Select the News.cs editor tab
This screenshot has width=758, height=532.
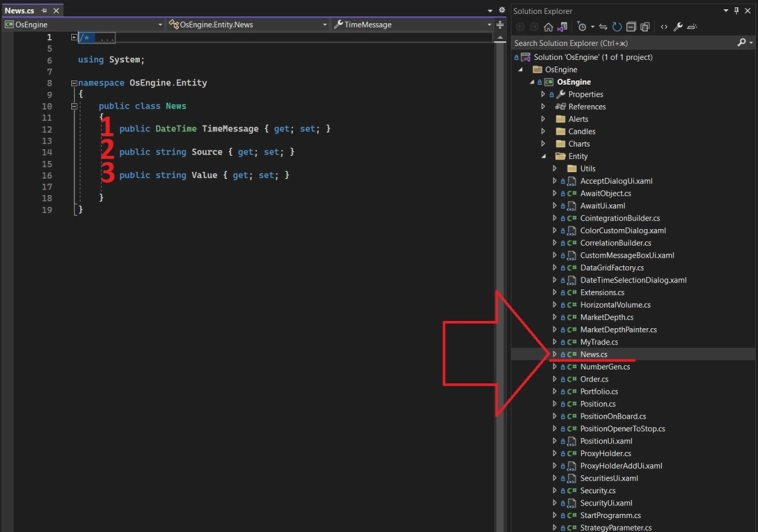click(x=20, y=10)
